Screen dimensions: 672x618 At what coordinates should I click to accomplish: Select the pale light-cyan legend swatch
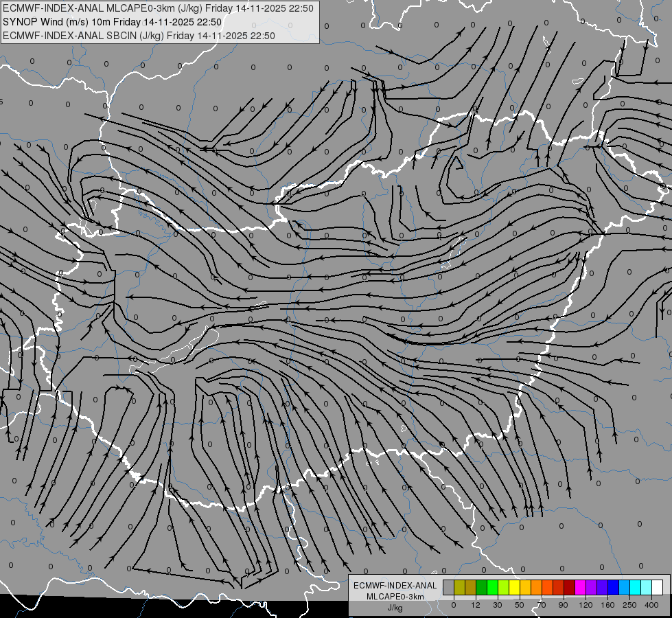647,587
